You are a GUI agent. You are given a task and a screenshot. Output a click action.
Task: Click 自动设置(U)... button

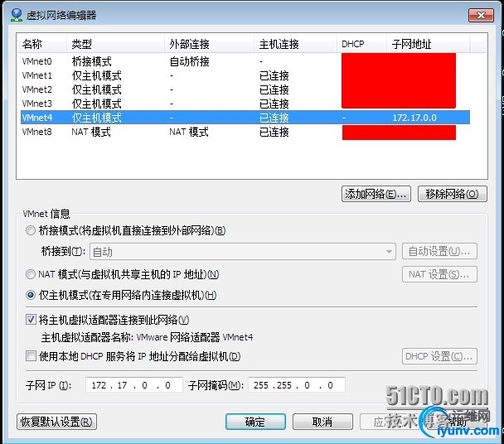click(x=439, y=251)
